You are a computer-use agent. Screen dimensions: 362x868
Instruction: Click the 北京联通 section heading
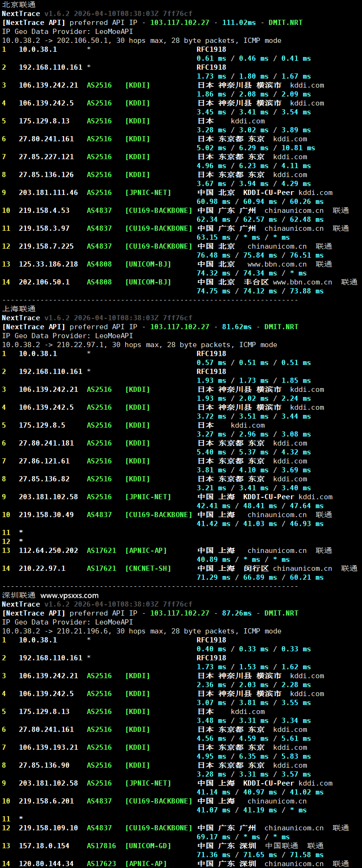[19, 5]
